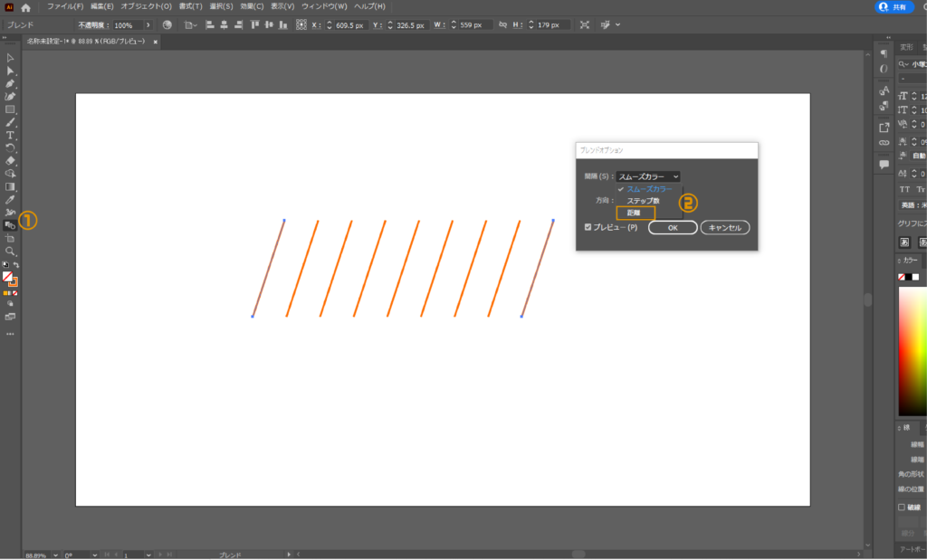Select the Selection tool arrow
The width and height of the screenshot is (927, 560).
10,58
